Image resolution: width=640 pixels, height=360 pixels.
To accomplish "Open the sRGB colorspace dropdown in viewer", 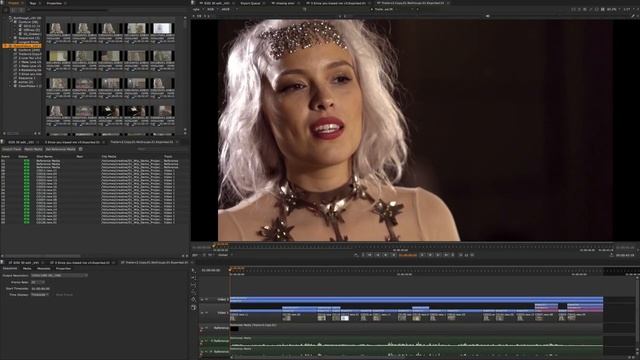I will click(227, 9).
